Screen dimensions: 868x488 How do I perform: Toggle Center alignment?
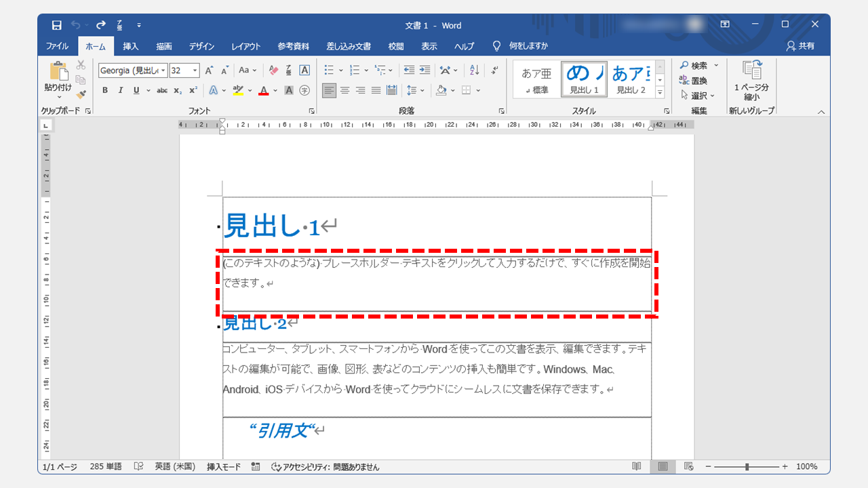pos(344,90)
